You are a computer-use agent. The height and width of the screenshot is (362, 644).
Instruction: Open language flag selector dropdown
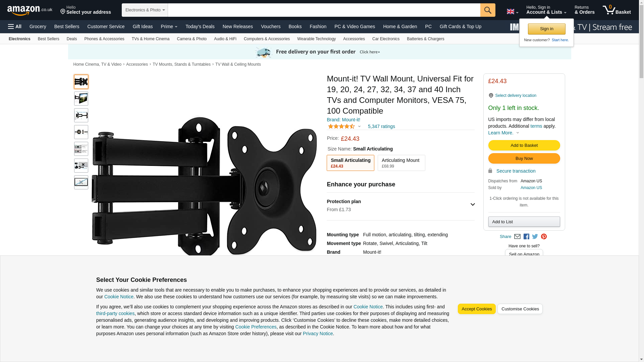pos(512,11)
